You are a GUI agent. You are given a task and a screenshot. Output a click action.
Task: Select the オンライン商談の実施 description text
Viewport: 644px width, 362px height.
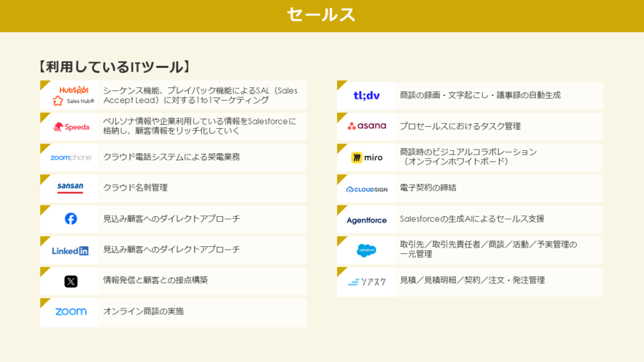coord(143,312)
